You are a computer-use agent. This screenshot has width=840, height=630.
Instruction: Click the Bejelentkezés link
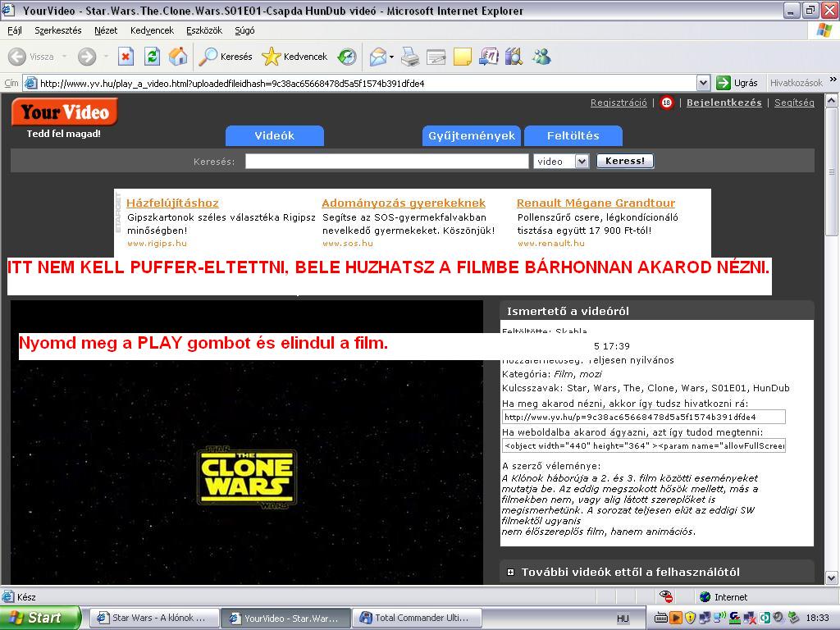(x=724, y=103)
